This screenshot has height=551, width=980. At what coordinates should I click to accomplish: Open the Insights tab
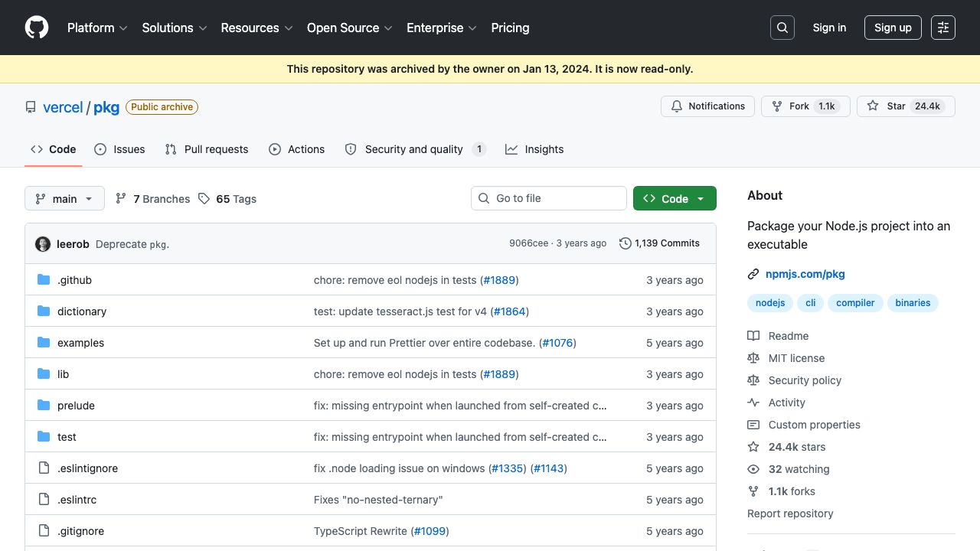pos(534,149)
